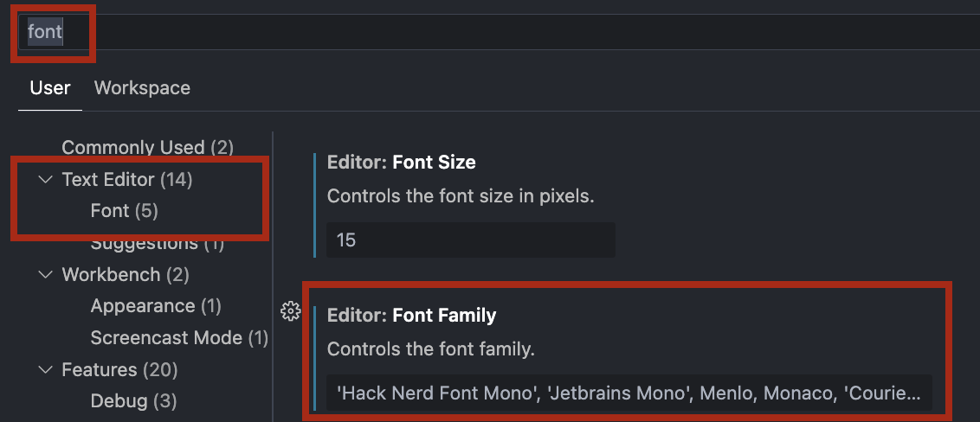The image size is (980, 422).
Task: Select the Text Editor (14) category label
Action: pyautogui.click(x=127, y=180)
